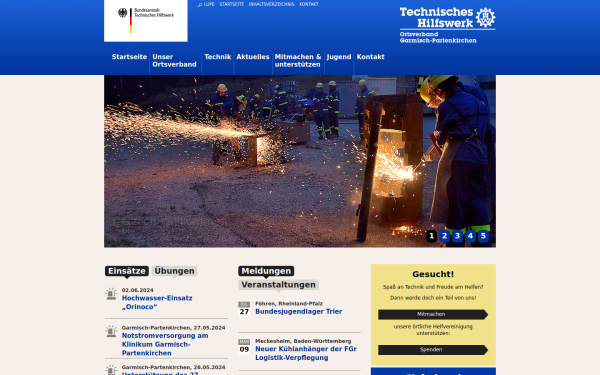
Task: Switch to the Einsätze tab
Action: 127,271
